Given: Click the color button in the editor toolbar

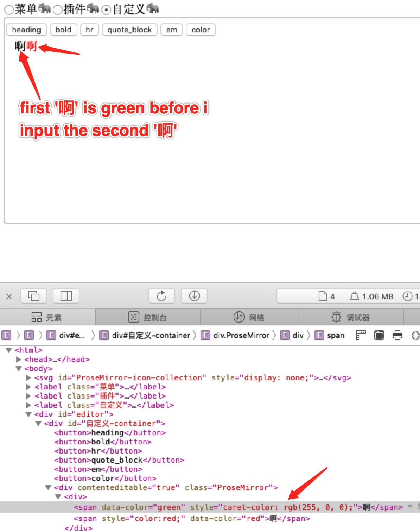Looking at the screenshot, I should tap(200, 30).
